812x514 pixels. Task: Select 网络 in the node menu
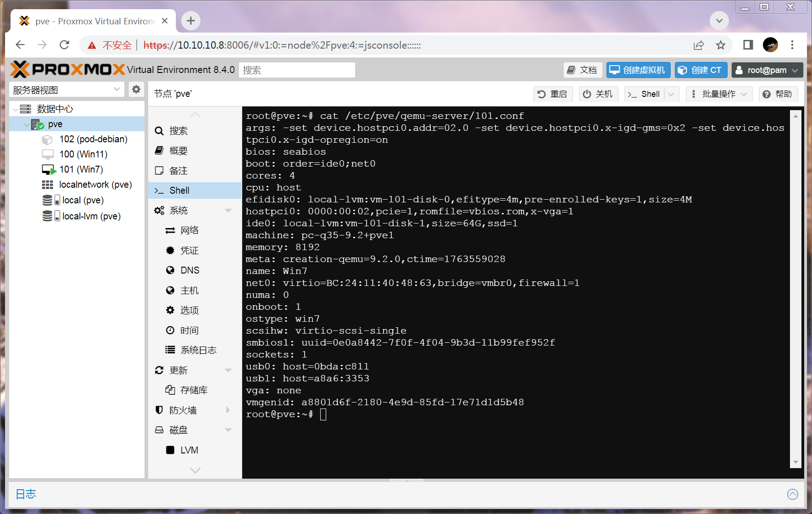[189, 230]
